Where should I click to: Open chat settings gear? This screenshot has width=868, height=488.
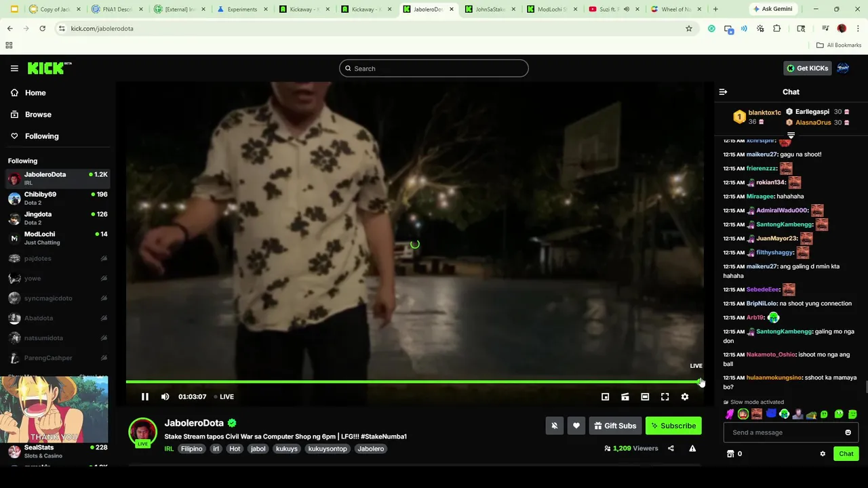823,454
